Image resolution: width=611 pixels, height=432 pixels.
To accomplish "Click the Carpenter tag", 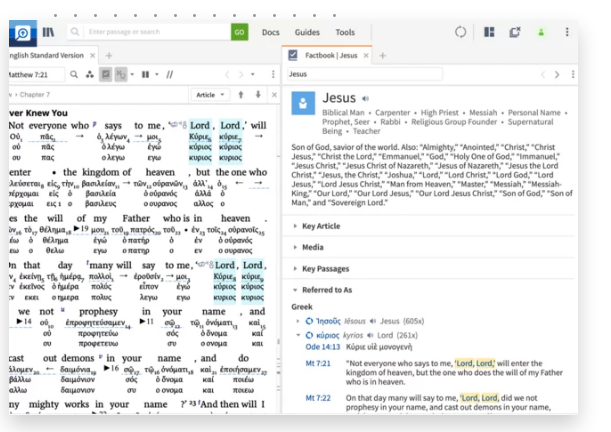I will point(392,113).
